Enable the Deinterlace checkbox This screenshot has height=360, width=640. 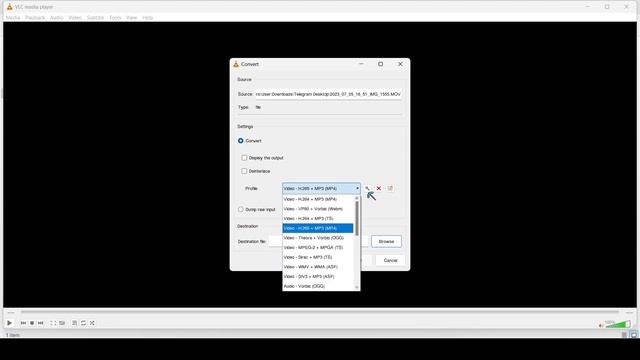coord(244,171)
